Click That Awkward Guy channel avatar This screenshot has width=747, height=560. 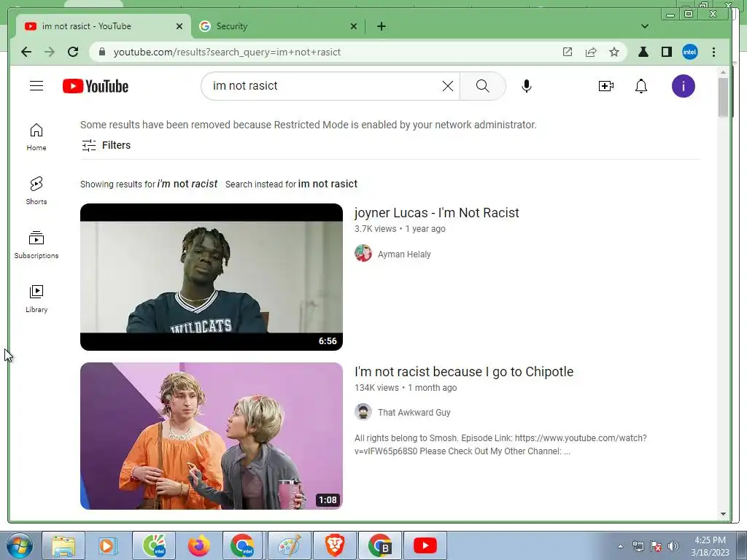tap(363, 411)
